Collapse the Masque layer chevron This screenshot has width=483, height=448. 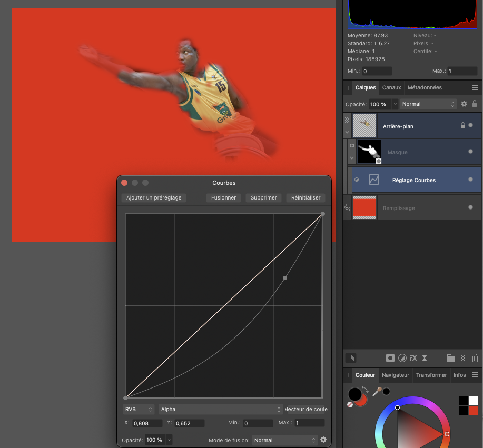pyautogui.click(x=352, y=158)
